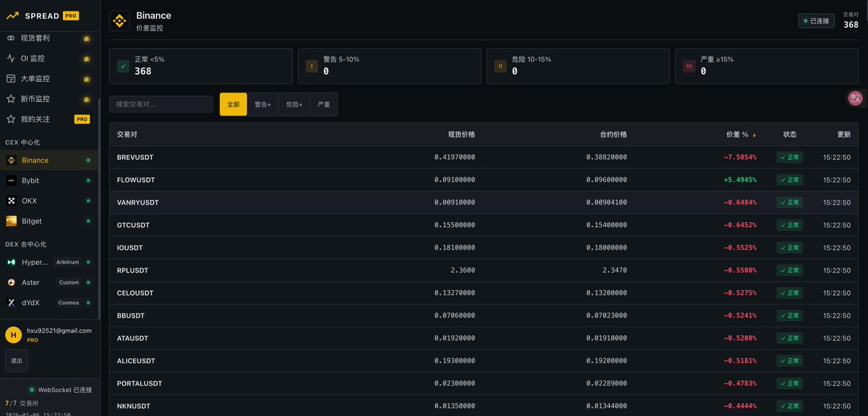Click the 警告 5-10% warning icon

[x=312, y=66]
